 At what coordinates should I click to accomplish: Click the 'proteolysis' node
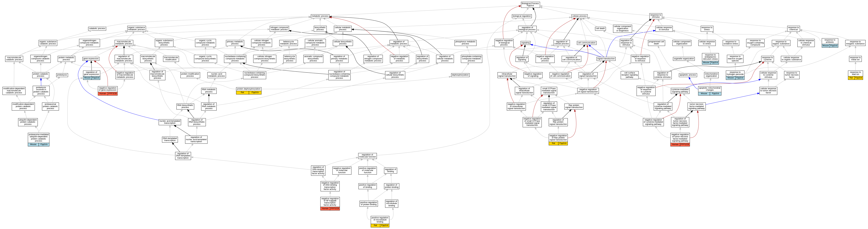click(x=62, y=75)
